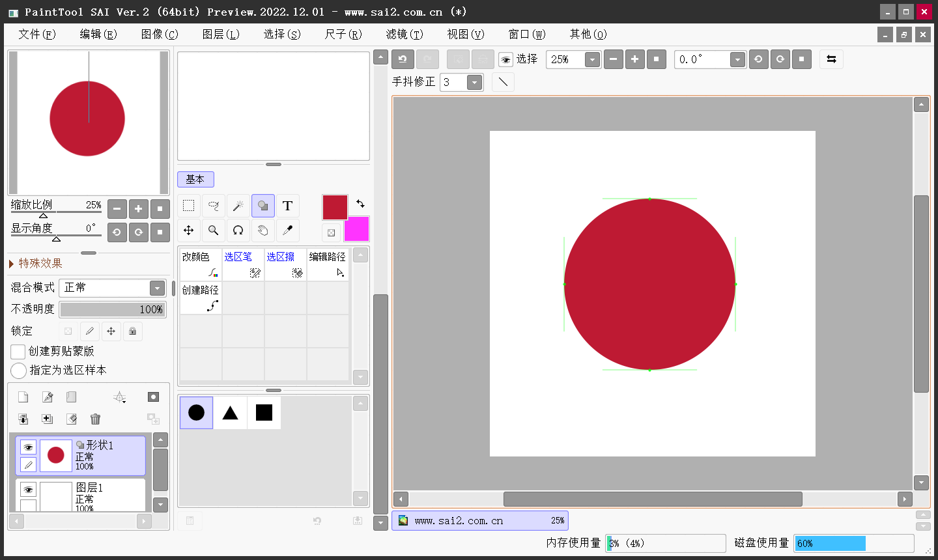Image resolution: width=938 pixels, height=560 pixels.
Task: Select the text tool marked T
Action: 288,206
